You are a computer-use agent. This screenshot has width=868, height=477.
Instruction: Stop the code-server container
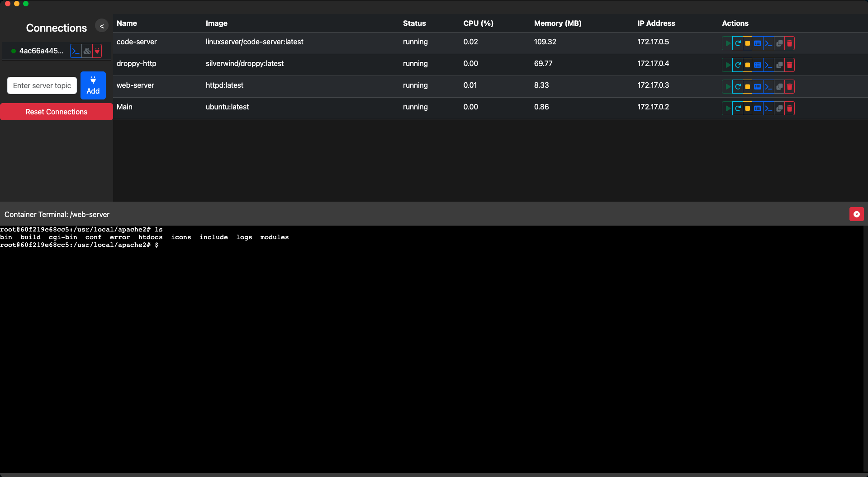748,43
